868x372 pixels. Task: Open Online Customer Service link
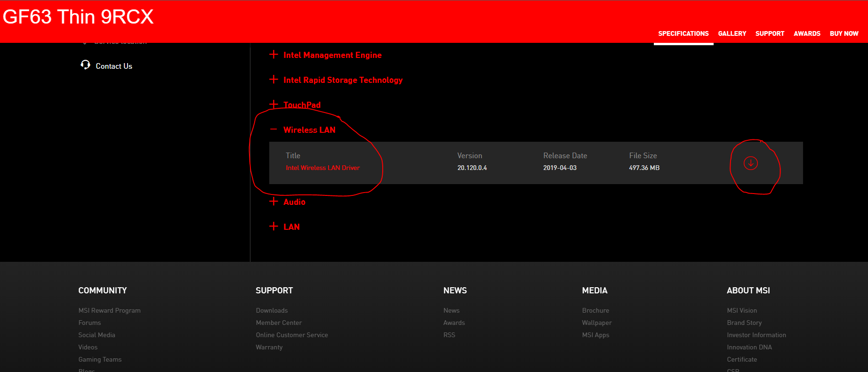292,335
